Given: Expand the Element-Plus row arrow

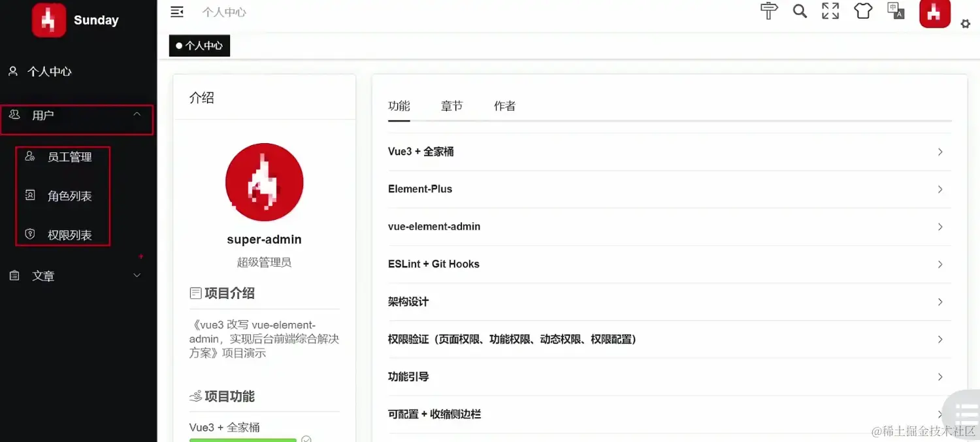Looking at the screenshot, I should point(940,189).
